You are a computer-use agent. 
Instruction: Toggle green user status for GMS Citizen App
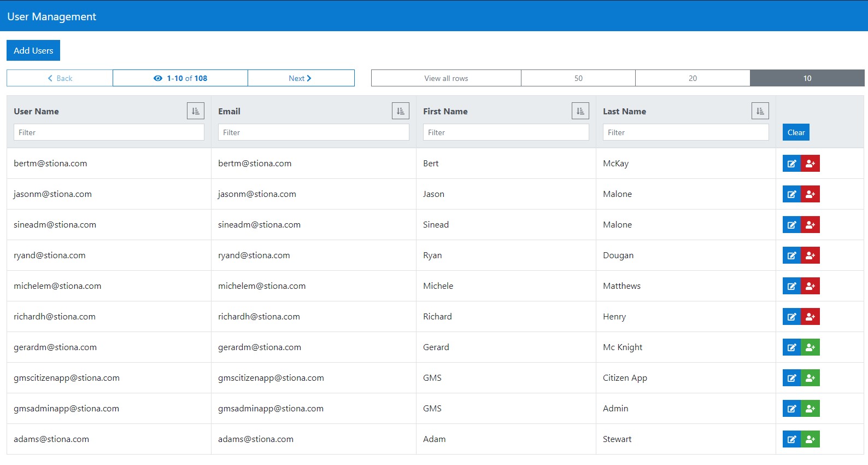[810, 378]
